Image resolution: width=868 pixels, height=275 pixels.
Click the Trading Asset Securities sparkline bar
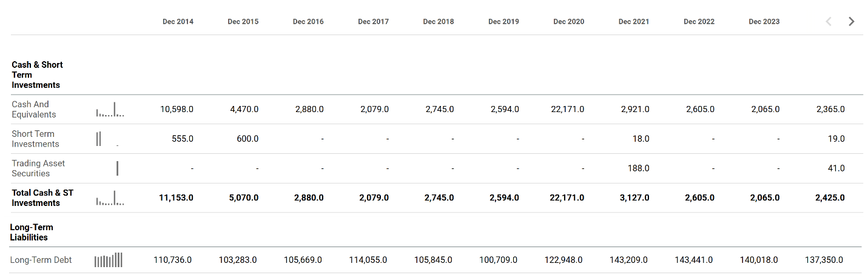(x=117, y=168)
